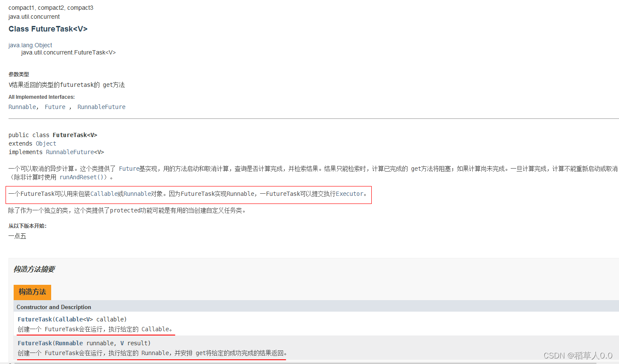619x364 pixels.
Task: Click Runnable parameter type in second constructor
Action: (x=69, y=343)
